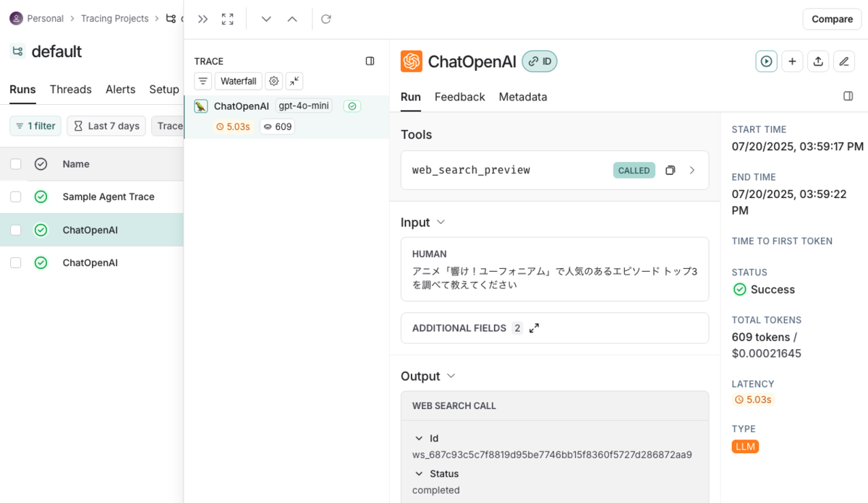The image size is (868, 503).
Task: Add run to dataset with plus icon
Action: 792,61
